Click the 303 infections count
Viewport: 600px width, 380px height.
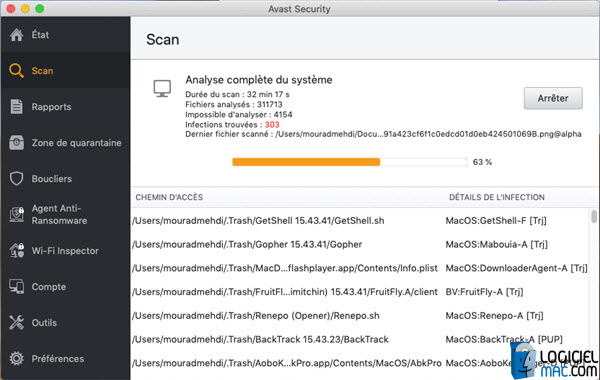pos(272,125)
